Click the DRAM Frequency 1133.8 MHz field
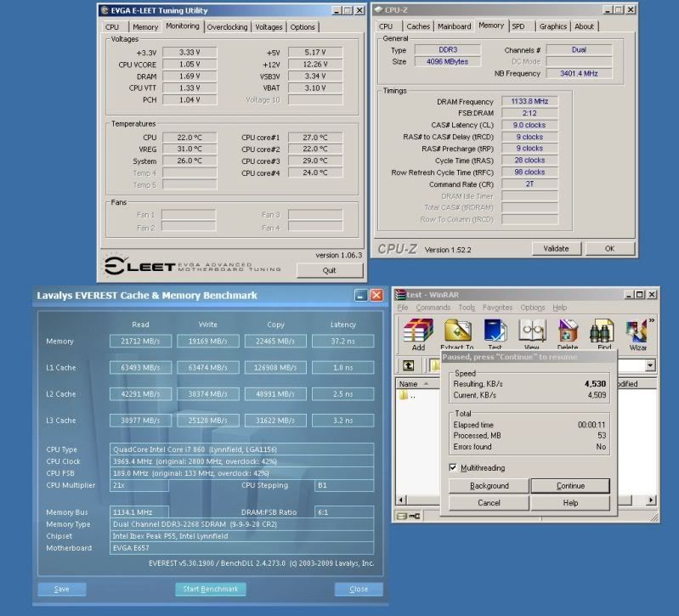The height and width of the screenshot is (616, 679). coord(529,101)
